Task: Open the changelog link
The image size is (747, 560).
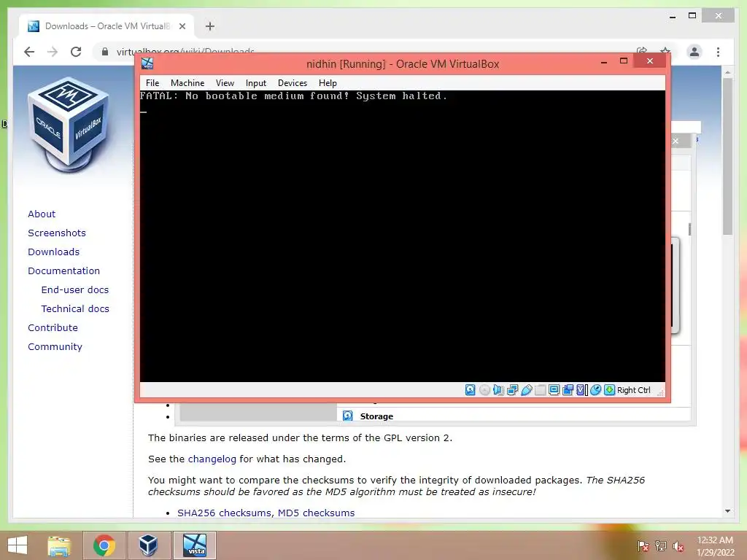Action: pos(212,459)
